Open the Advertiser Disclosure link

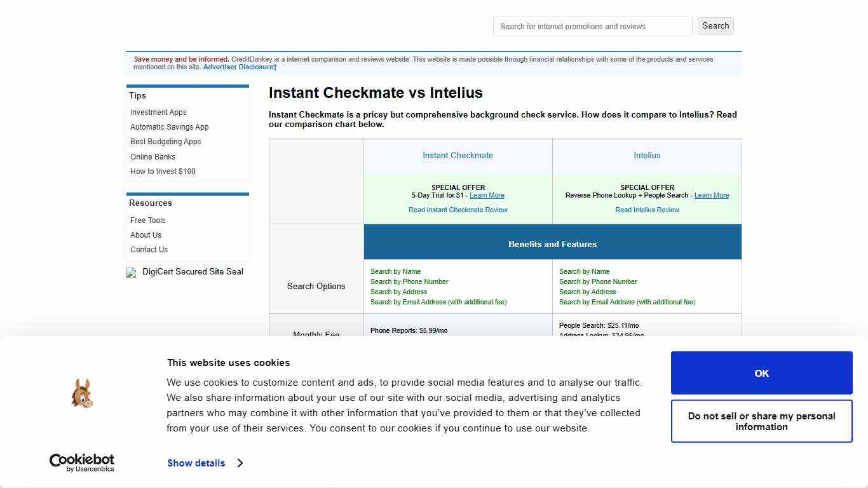click(238, 66)
